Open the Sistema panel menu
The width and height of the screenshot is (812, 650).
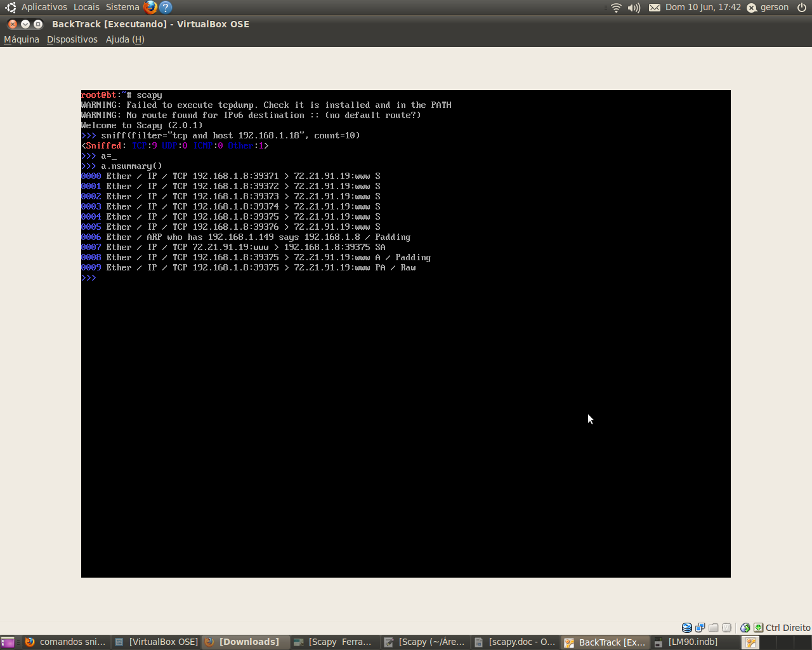tap(122, 7)
